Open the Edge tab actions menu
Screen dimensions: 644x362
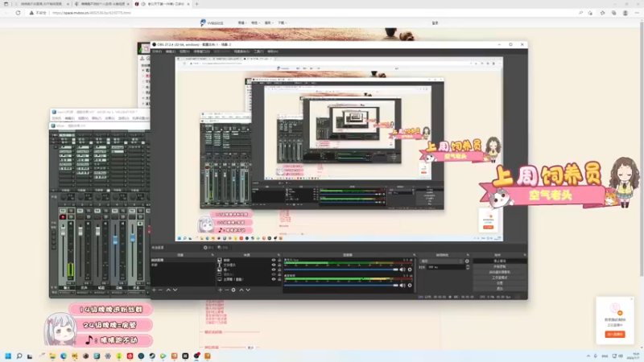(6, 4)
